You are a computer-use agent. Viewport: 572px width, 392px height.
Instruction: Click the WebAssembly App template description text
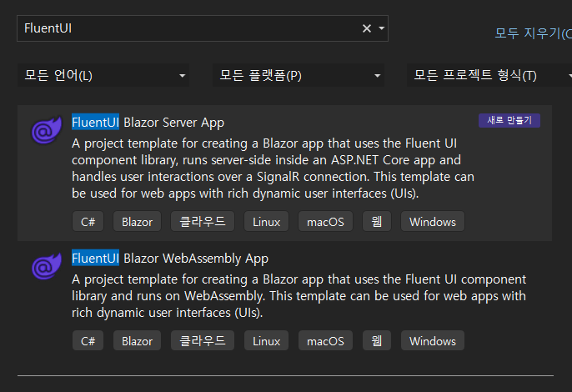coord(299,295)
